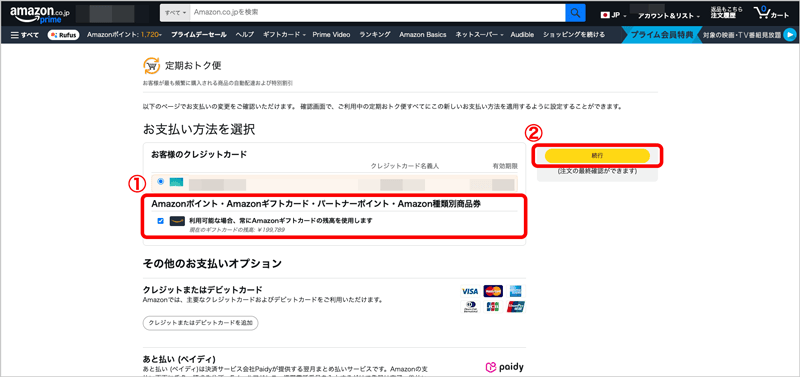The width and height of the screenshot is (800, 377).
Task: Click the あと払い (ペイディ) heading
Action: [x=179, y=359]
